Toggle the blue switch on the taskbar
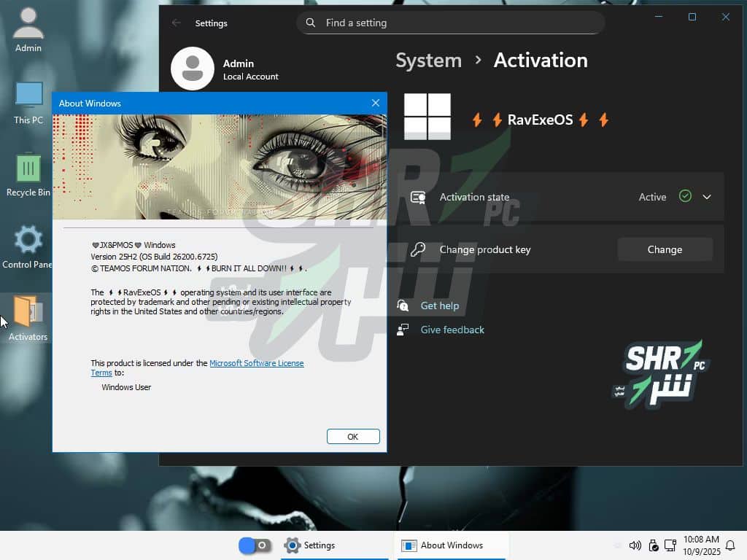 (255, 545)
